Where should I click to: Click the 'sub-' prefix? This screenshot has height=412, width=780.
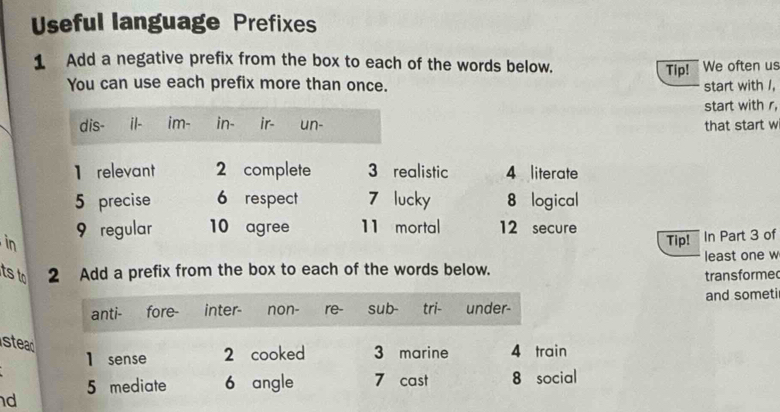click(383, 309)
